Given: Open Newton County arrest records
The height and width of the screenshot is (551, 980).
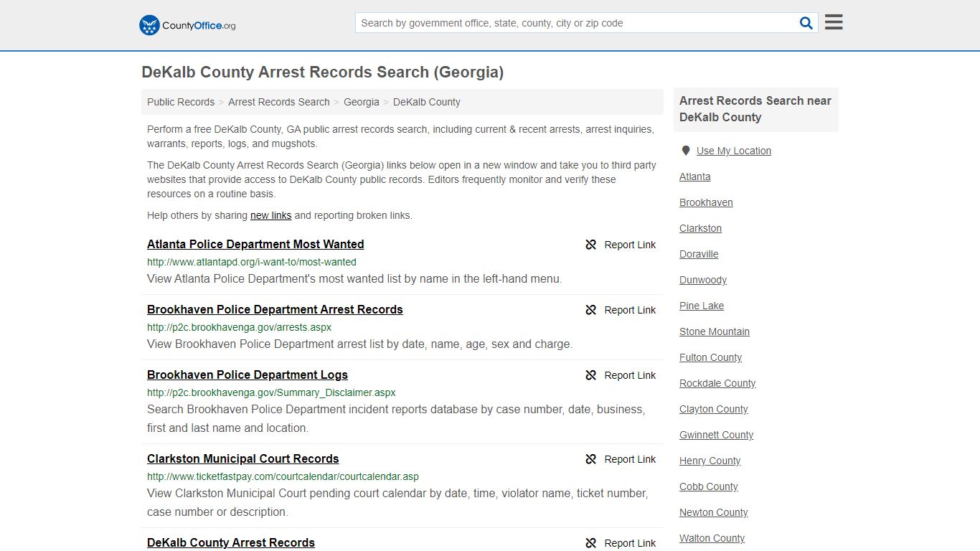Looking at the screenshot, I should pyautogui.click(x=714, y=512).
